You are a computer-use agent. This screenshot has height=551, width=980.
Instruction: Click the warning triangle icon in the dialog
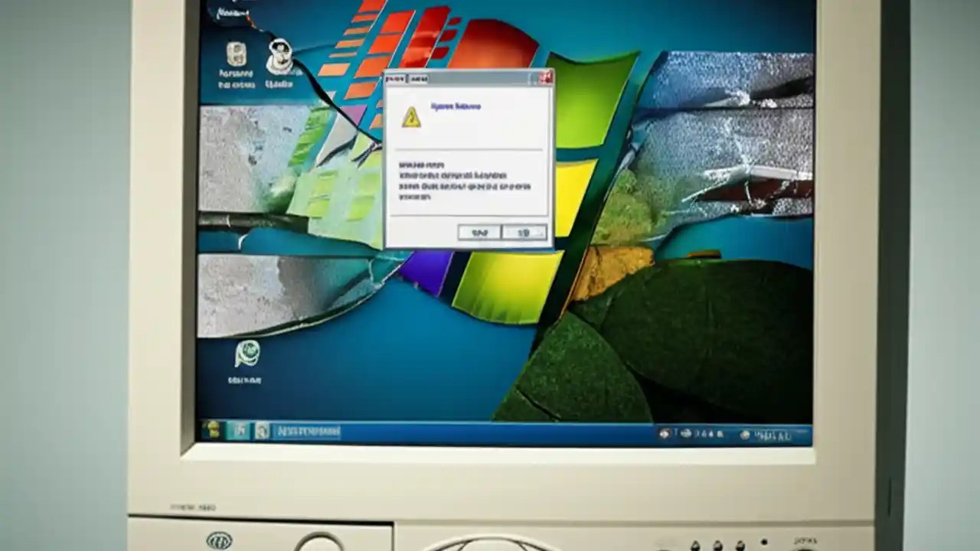[411, 119]
